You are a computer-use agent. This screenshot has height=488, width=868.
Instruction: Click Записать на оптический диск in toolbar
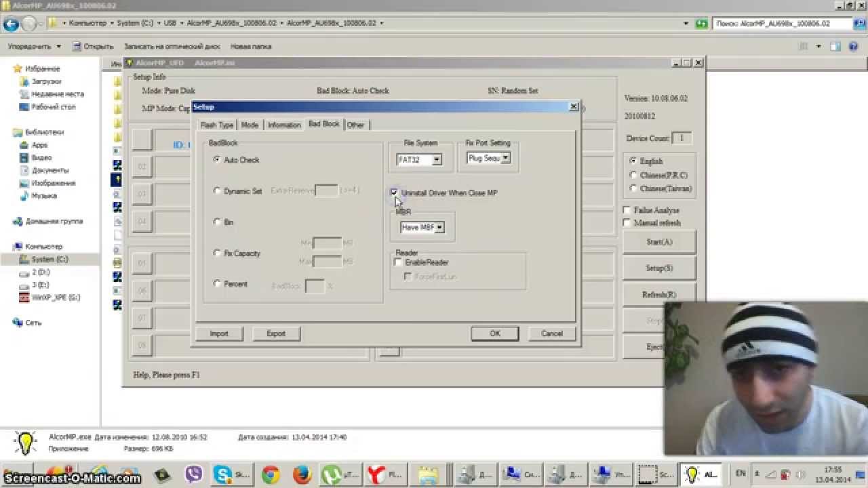172,47
